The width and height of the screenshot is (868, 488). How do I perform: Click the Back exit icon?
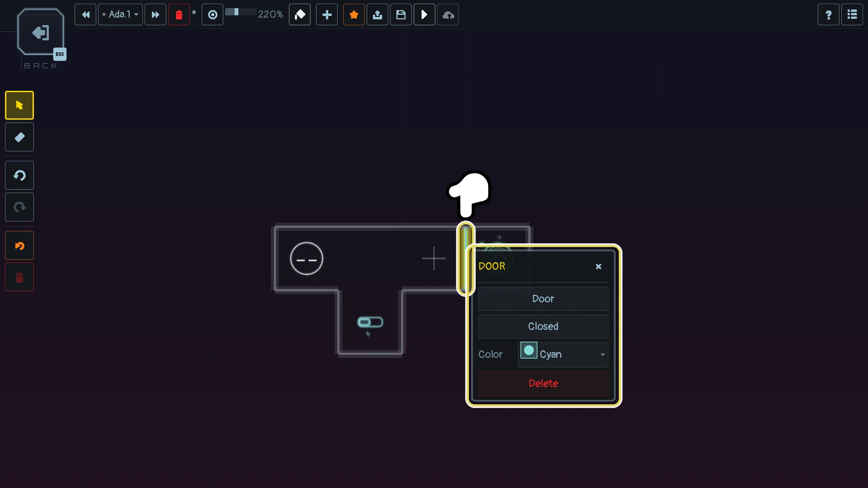coord(41,33)
